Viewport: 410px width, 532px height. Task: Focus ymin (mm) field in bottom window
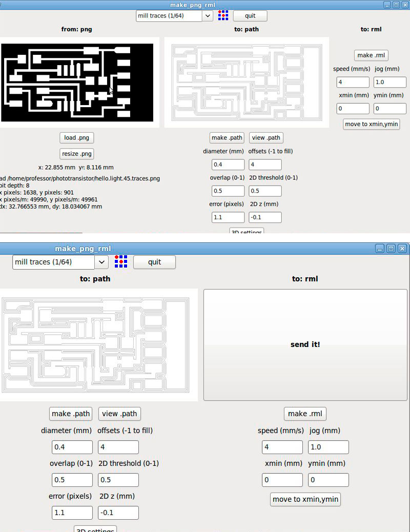(329, 480)
